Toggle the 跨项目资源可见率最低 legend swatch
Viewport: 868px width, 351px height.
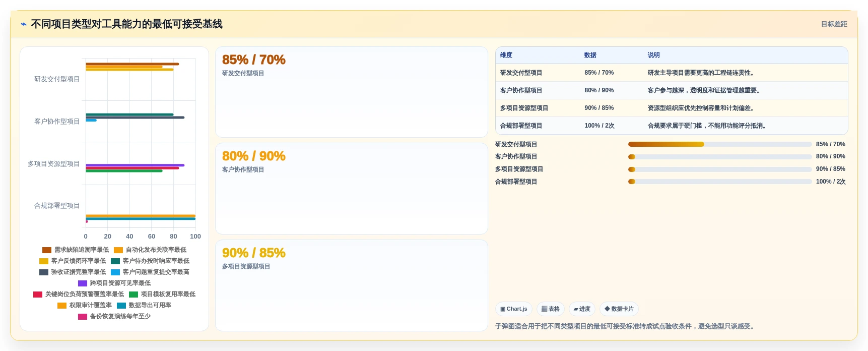click(83, 283)
